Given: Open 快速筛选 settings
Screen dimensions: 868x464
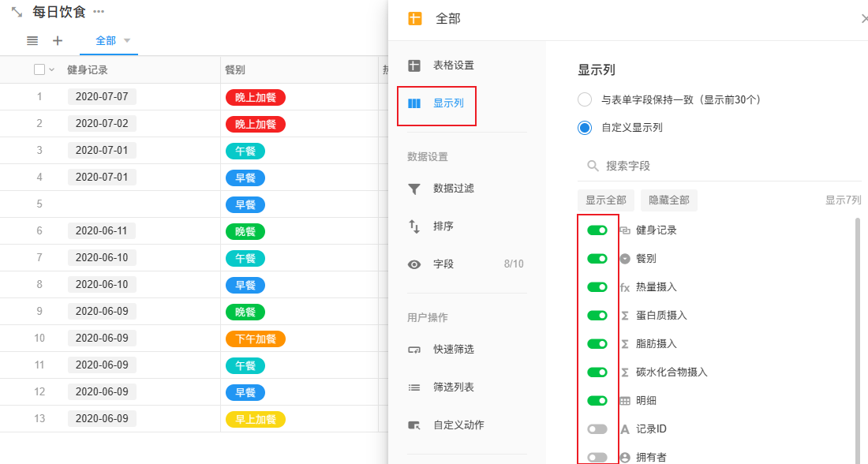Looking at the screenshot, I should pyautogui.click(x=453, y=350).
